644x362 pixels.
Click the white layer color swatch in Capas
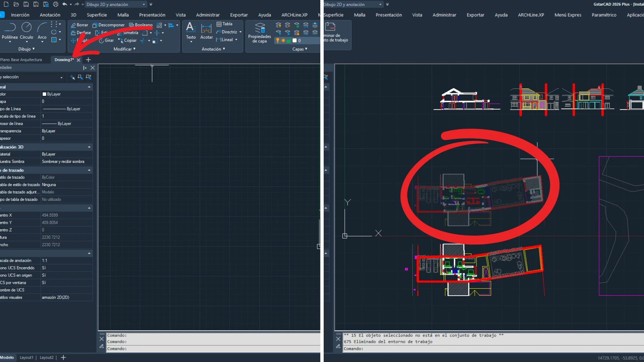point(294,41)
